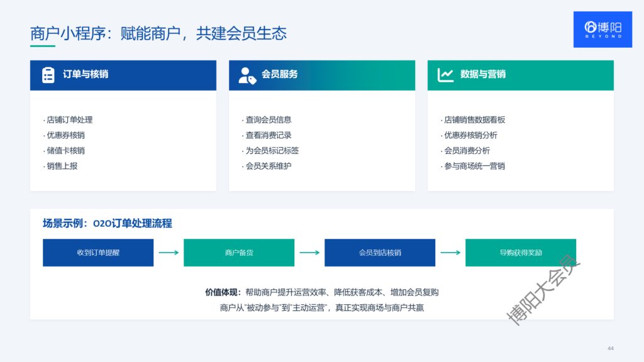The width and height of the screenshot is (644, 362).
Task: Click the 商户备货 flow box
Action: point(239,253)
